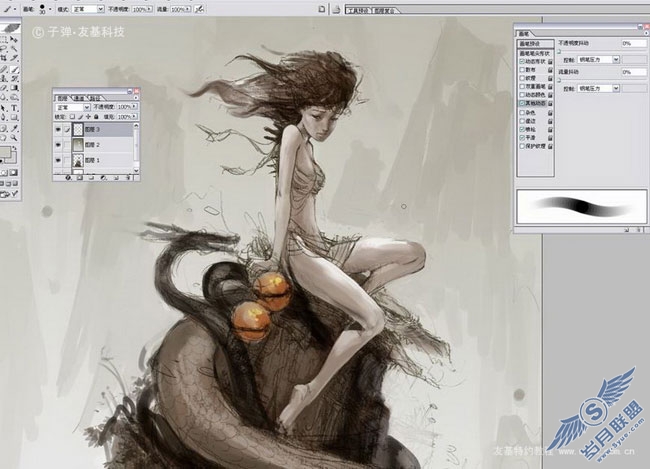Screen dimensions: 650x469
Task: Enable 散布 scattering checkbox
Action: 522,70
